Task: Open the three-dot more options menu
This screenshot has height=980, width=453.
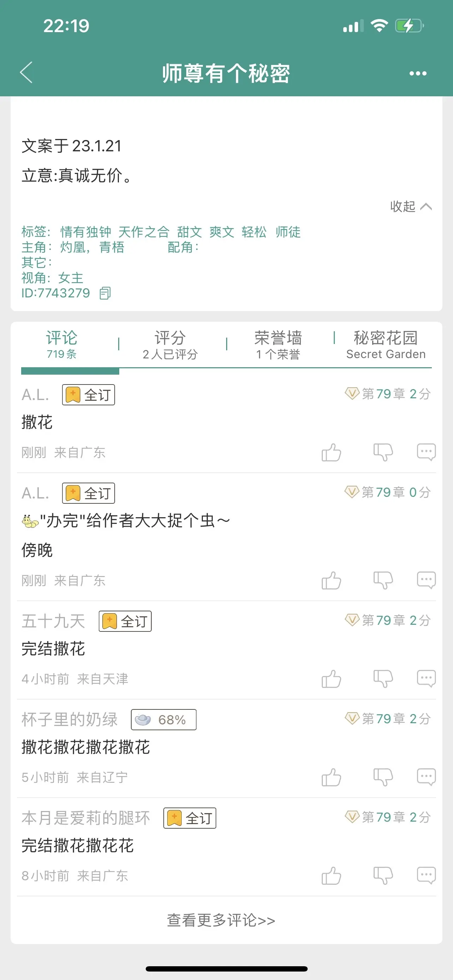Action: 418,73
